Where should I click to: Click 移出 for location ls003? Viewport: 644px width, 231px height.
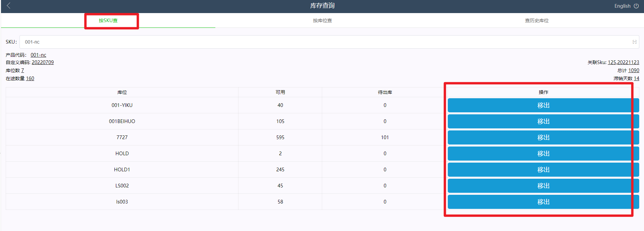(x=543, y=202)
